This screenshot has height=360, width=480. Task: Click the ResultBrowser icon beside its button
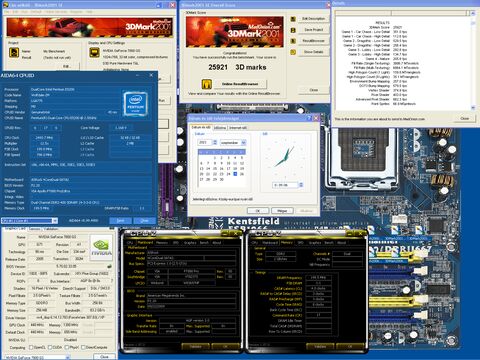point(293,41)
